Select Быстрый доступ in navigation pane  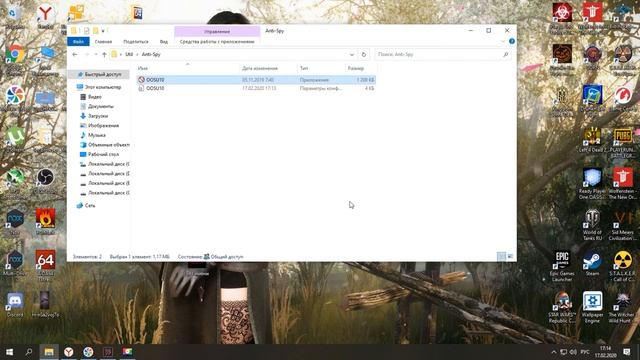[99, 74]
